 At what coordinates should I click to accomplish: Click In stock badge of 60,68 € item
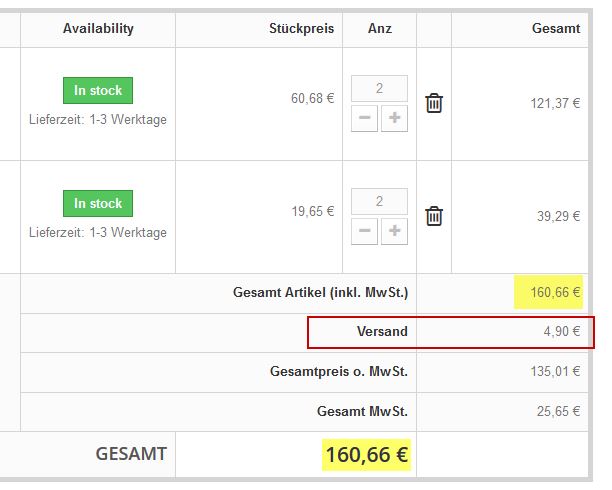(98, 90)
